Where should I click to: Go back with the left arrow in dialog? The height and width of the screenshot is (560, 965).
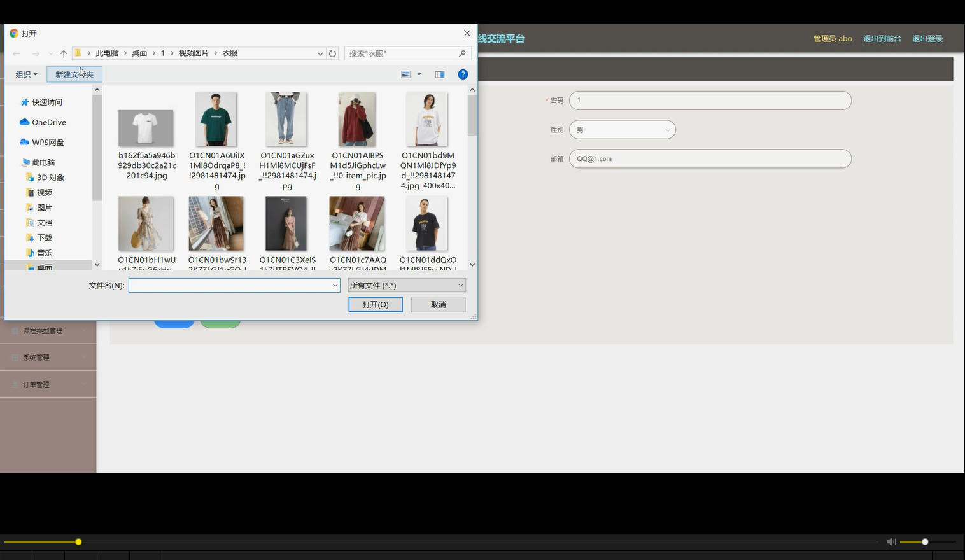click(x=17, y=53)
